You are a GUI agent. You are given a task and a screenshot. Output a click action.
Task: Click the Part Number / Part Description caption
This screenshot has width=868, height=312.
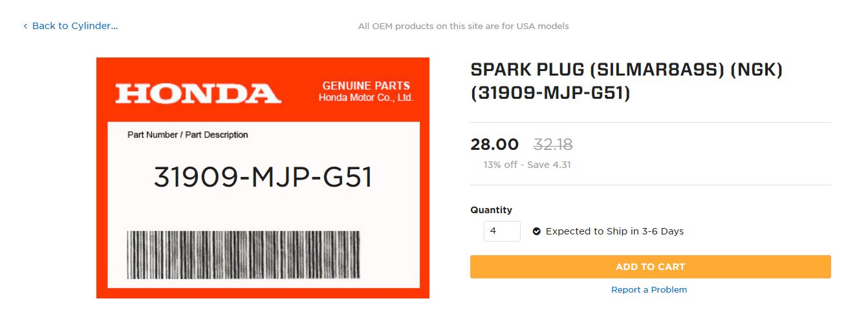click(x=188, y=135)
